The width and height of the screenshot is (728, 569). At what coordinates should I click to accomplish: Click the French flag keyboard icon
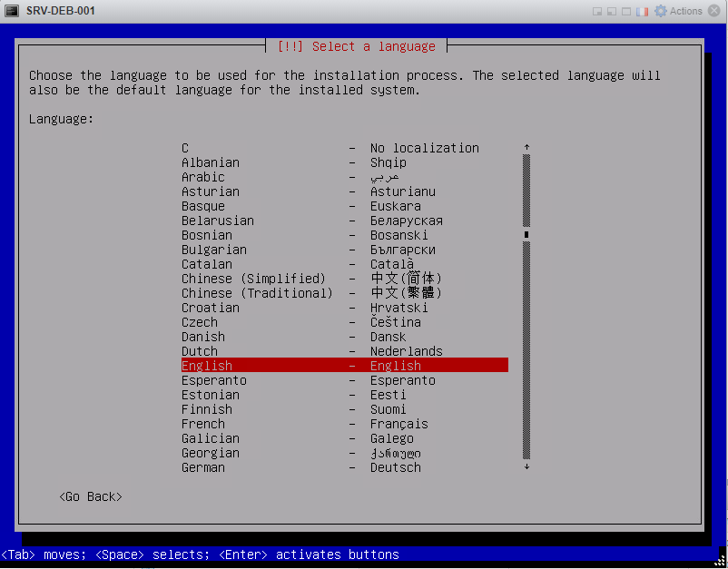point(642,11)
